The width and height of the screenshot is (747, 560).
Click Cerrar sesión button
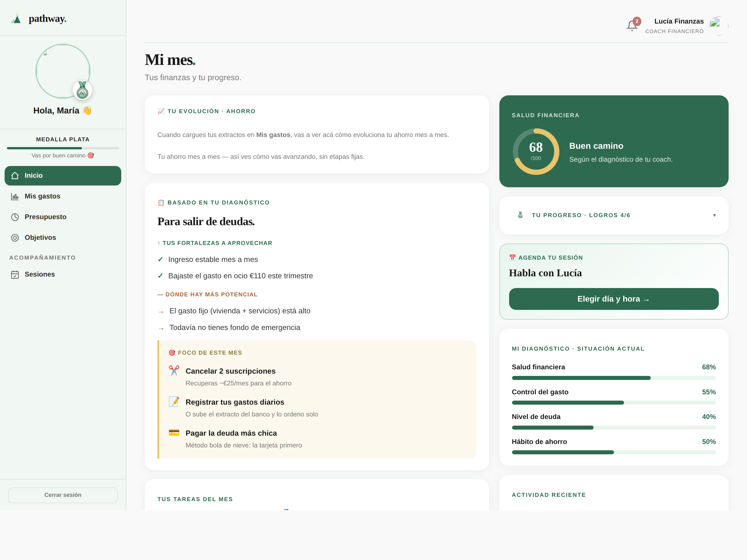tap(63, 495)
